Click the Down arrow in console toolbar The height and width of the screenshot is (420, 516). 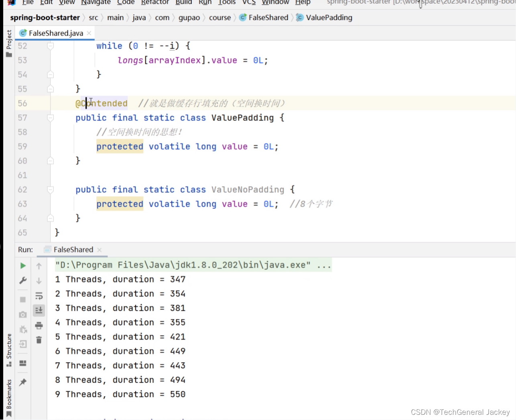coord(39,281)
